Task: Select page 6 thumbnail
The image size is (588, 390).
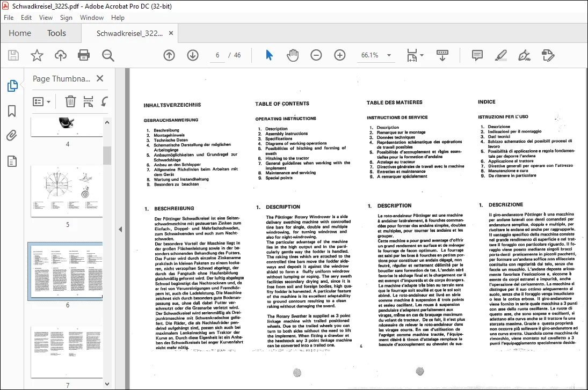Action: coord(67,271)
